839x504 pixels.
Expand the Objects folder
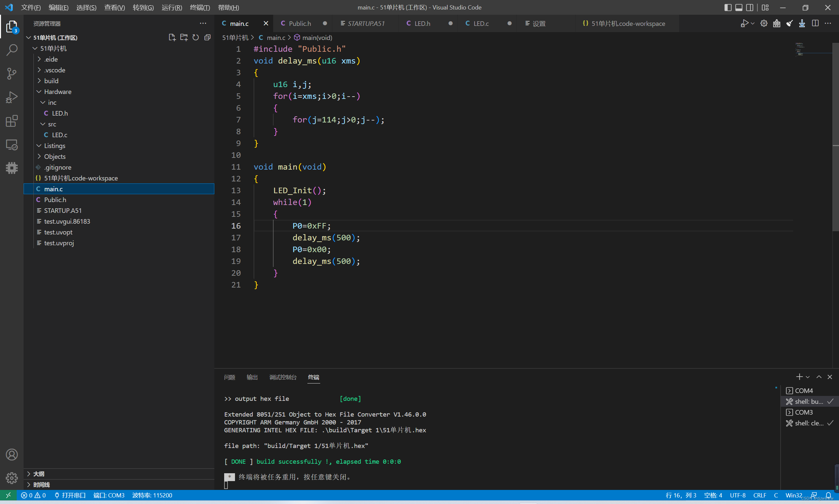pyautogui.click(x=54, y=157)
